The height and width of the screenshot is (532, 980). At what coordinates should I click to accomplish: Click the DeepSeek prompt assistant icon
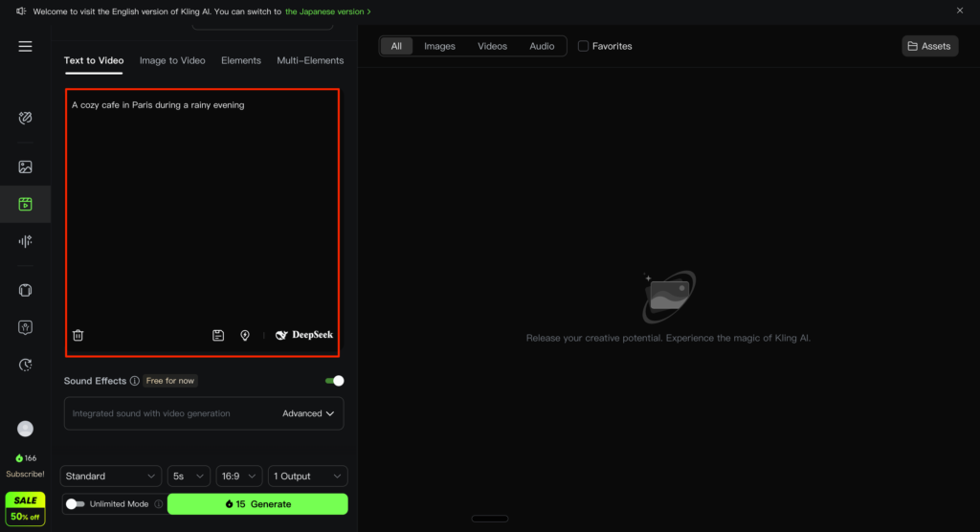click(x=304, y=335)
